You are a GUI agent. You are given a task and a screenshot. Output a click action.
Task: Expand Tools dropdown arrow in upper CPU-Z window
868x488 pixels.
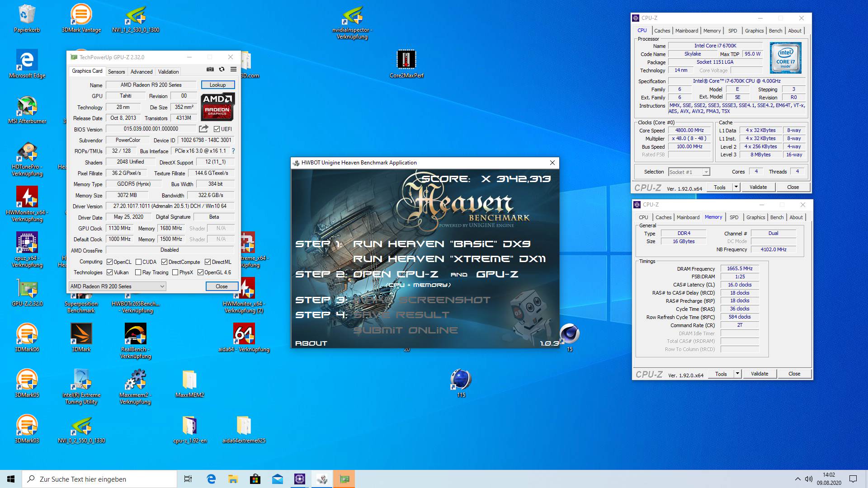pos(736,187)
